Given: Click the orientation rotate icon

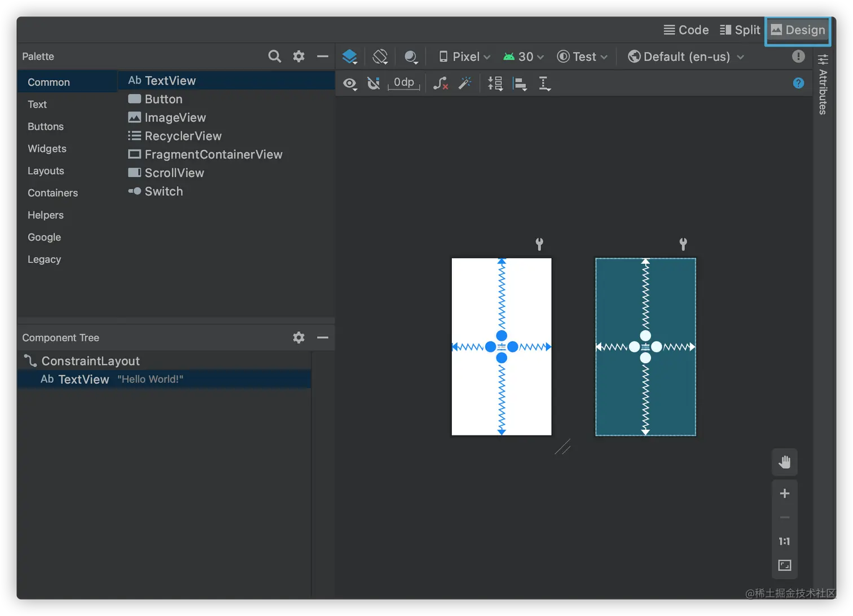Looking at the screenshot, I should (x=380, y=57).
